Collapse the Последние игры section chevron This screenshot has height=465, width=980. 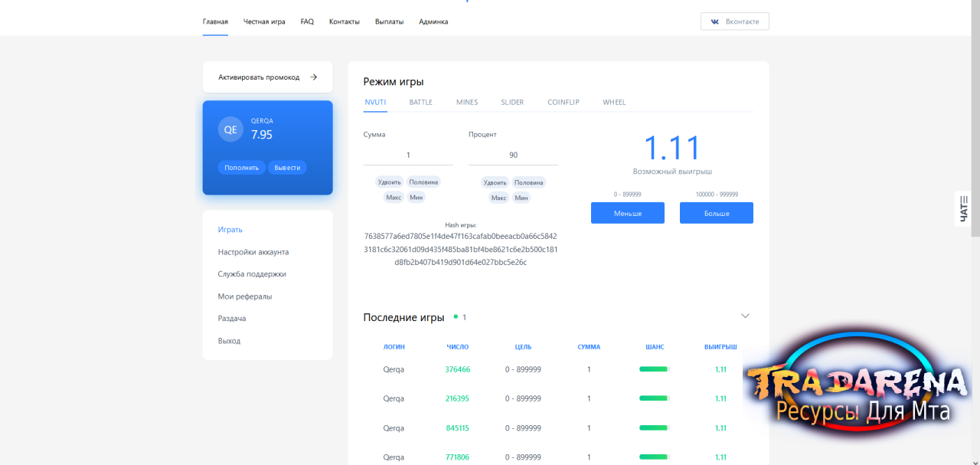[745, 316]
